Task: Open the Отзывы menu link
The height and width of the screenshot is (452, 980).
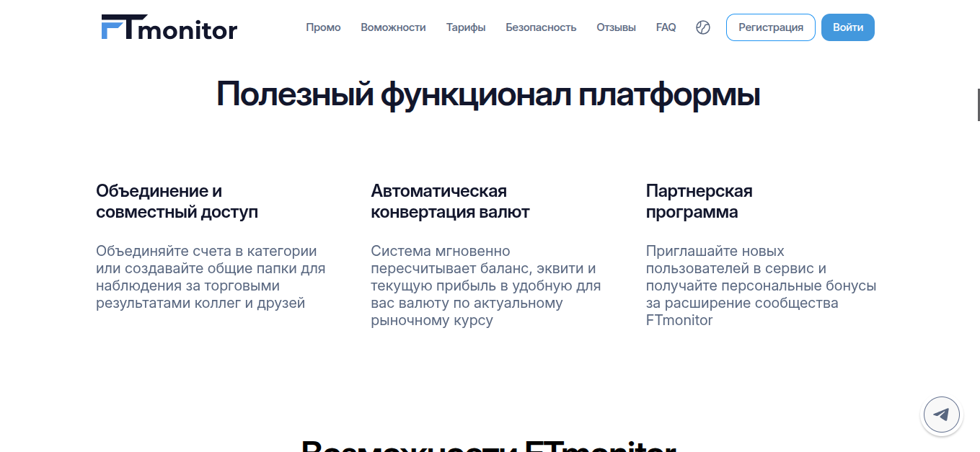Action: [617, 27]
